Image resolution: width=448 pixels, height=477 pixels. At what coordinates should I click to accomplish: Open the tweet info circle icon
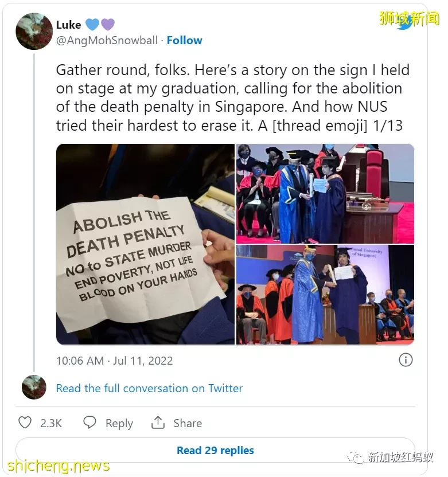pyautogui.click(x=406, y=360)
